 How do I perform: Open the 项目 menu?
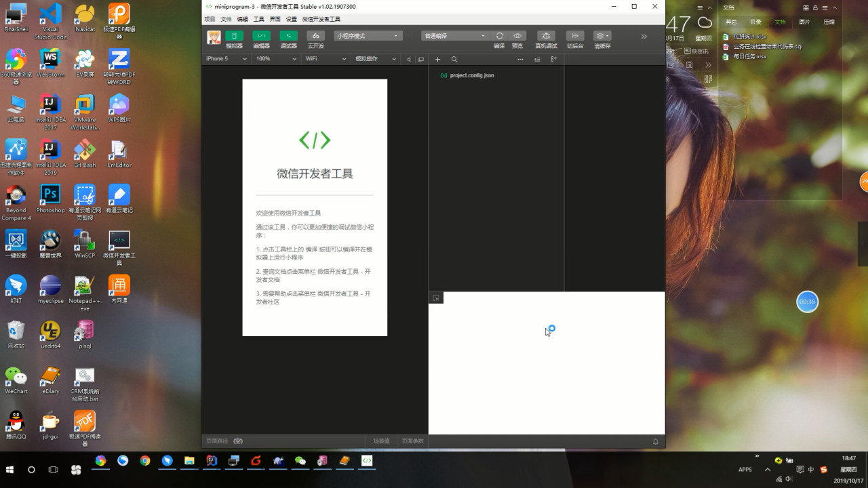click(x=210, y=20)
